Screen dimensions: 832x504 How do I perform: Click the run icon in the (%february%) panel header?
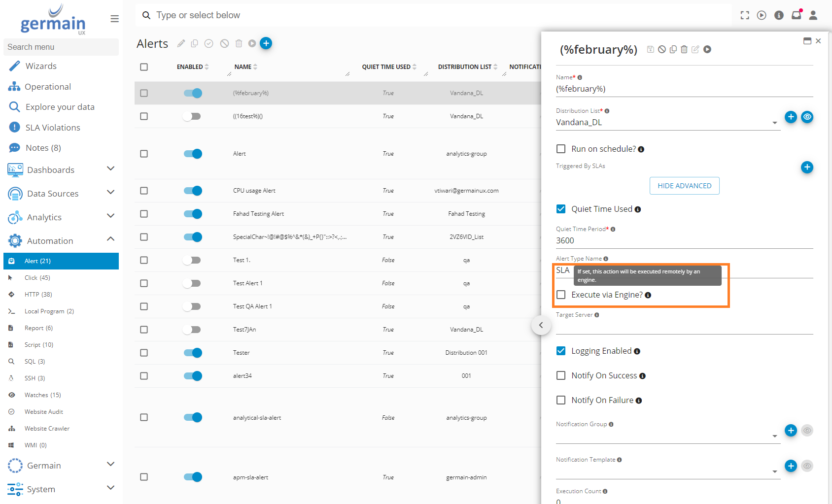tap(707, 49)
